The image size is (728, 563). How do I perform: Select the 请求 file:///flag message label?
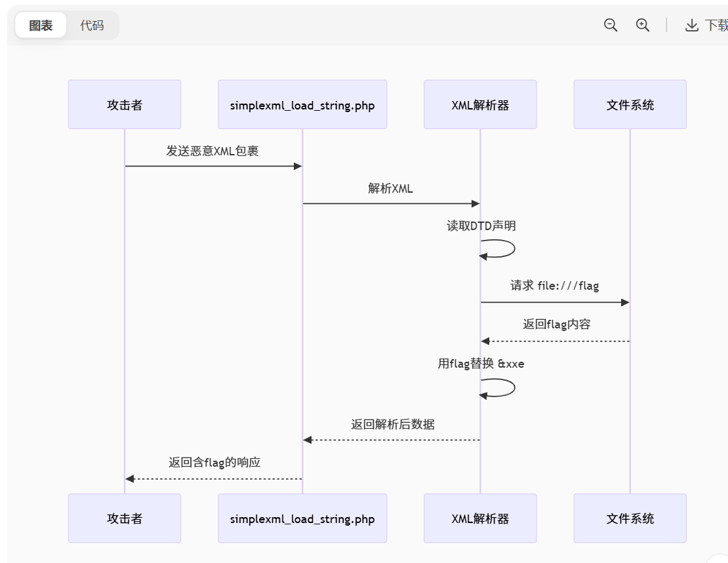[x=555, y=286]
